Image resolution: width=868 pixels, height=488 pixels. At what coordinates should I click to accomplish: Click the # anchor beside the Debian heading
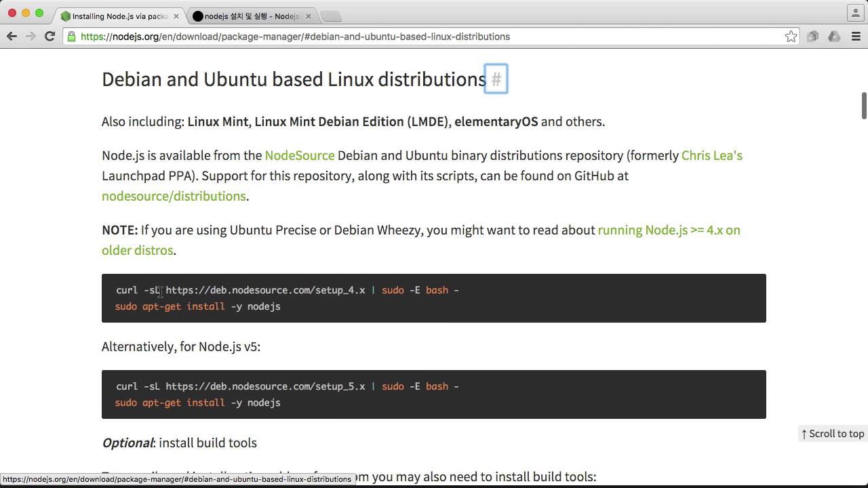(496, 79)
